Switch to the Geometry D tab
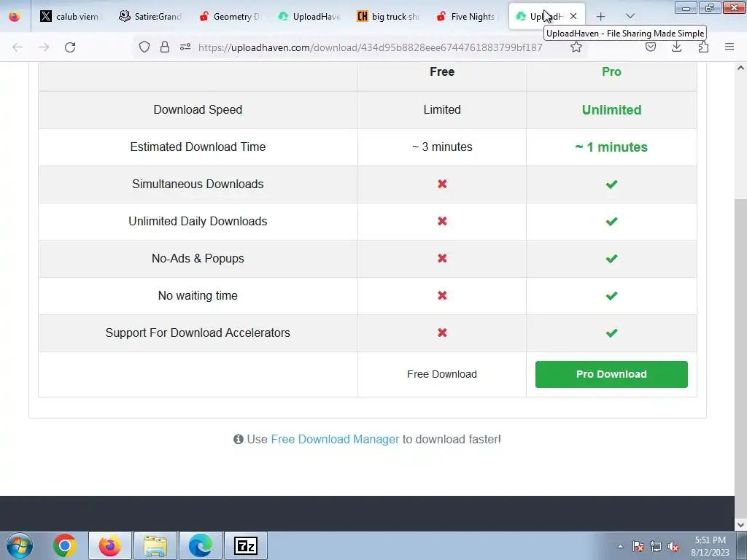 (x=230, y=16)
